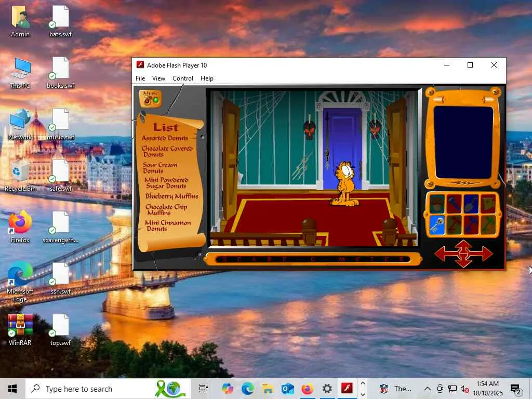532x399 pixels.
Task: Select the ssh.swf desktop file
Action: (60, 279)
